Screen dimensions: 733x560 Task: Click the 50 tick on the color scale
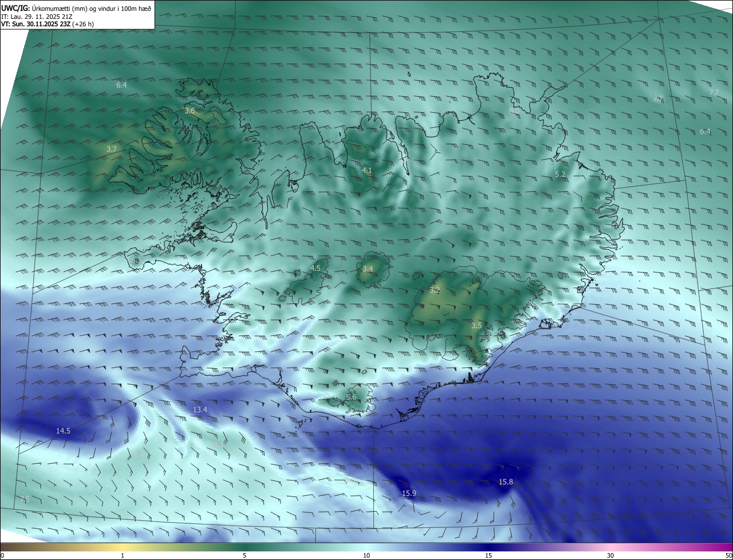728,555
